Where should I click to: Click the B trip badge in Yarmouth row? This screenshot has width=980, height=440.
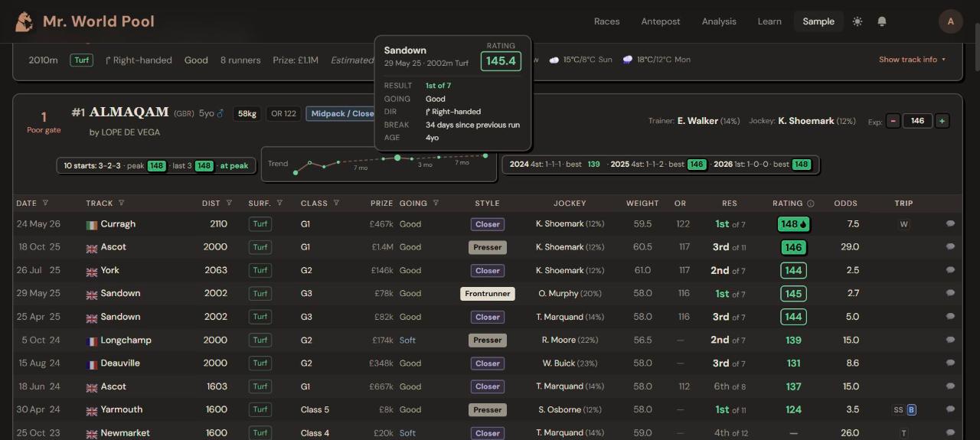pyautogui.click(x=911, y=410)
